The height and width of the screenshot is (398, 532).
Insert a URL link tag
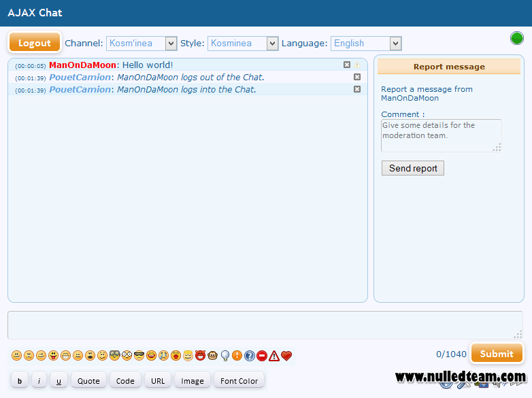[158, 381]
